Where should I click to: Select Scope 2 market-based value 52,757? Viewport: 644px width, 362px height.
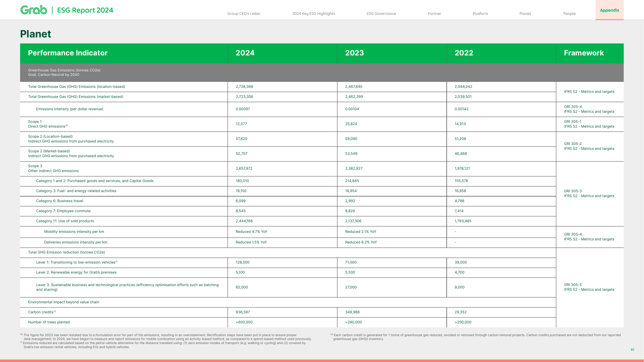tap(241, 154)
